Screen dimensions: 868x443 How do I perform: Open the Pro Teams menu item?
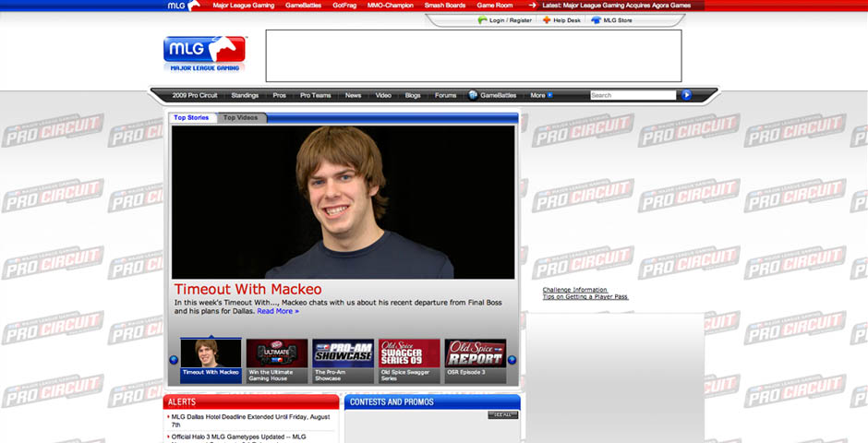pos(316,95)
